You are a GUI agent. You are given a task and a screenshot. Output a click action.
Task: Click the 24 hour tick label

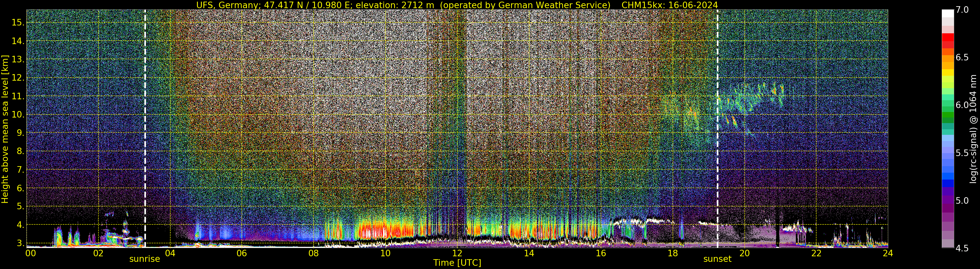point(888,253)
